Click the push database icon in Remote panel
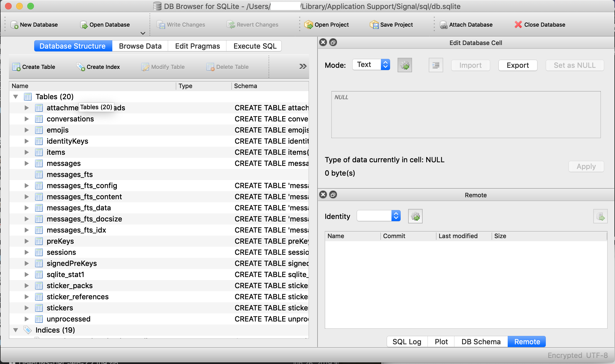Viewport: 615px width, 364px height. tap(600, 216)
